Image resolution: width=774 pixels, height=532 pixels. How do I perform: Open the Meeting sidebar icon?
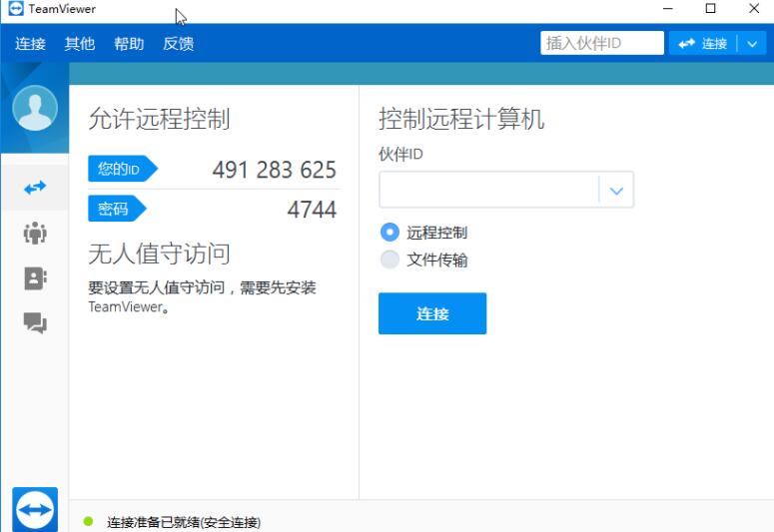click(35, 233)
